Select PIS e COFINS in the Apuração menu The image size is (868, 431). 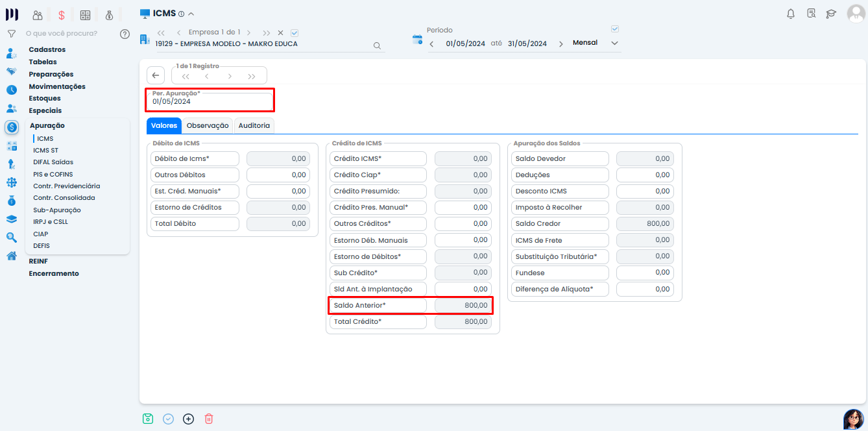click(53, 174)
